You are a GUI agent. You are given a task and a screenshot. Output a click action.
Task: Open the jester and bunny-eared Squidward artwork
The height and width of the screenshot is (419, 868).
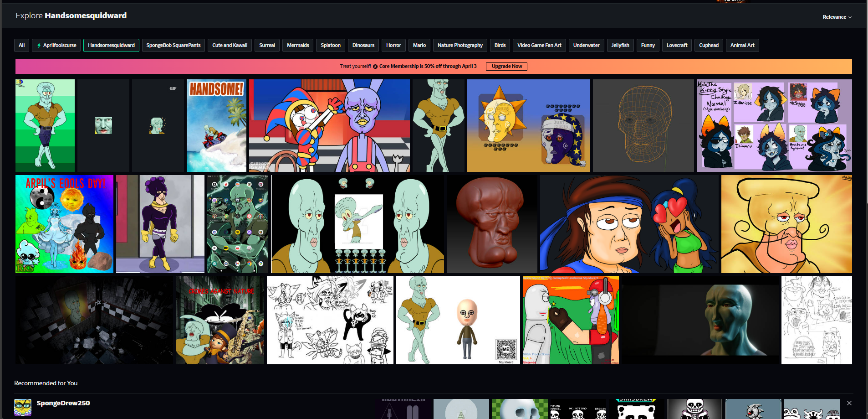click(x=329, y=125)
